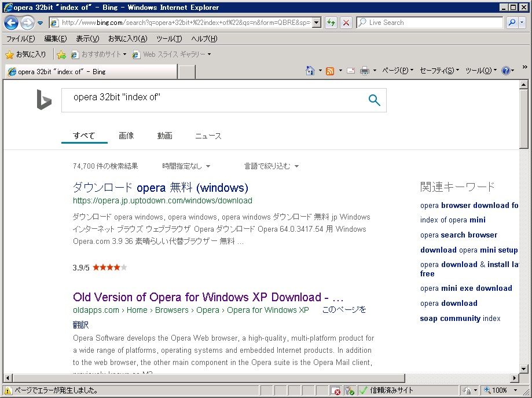Switch to the 動画 videos tab
Screen dimensions: 532x398
pyautogui.click(x=164, y=136)
